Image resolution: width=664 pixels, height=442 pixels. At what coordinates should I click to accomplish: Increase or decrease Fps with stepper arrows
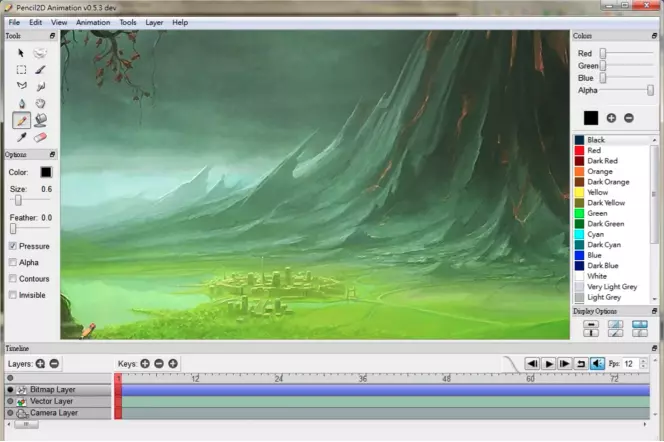pos(644,364)
